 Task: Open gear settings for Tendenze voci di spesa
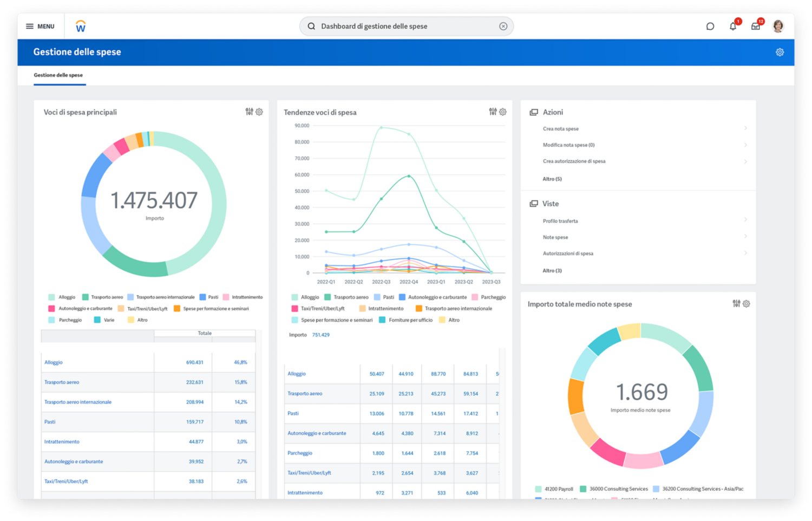503,112
